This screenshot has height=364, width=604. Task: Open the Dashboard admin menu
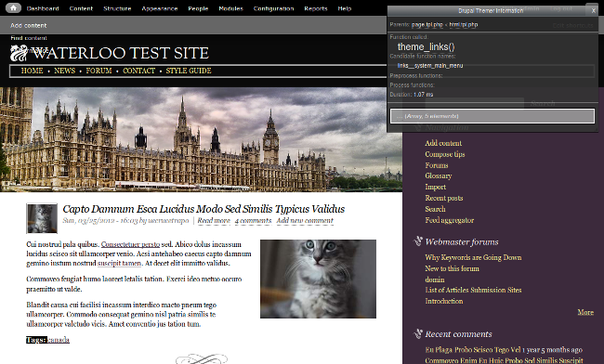pyautogui.click(x=43, y=8)
